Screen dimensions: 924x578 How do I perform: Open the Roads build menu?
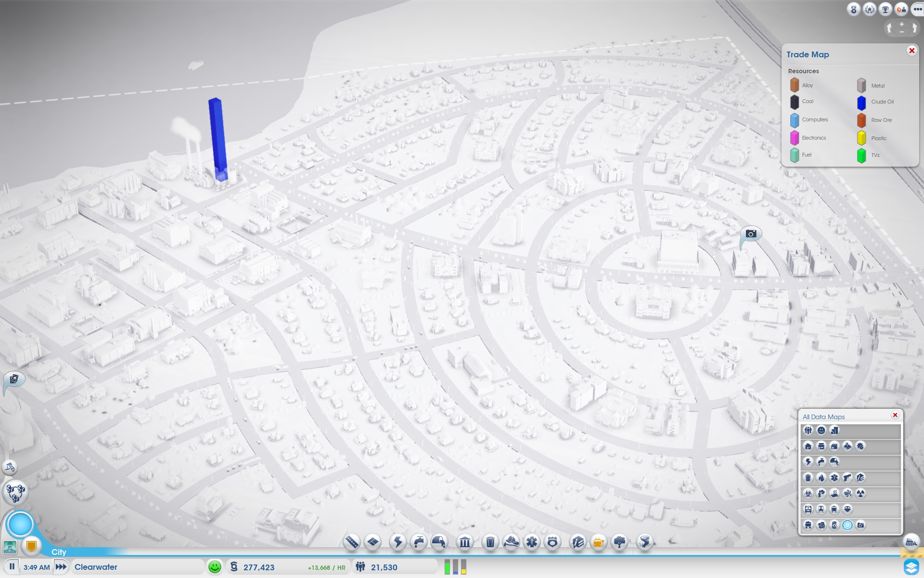[x=352, y=542]
